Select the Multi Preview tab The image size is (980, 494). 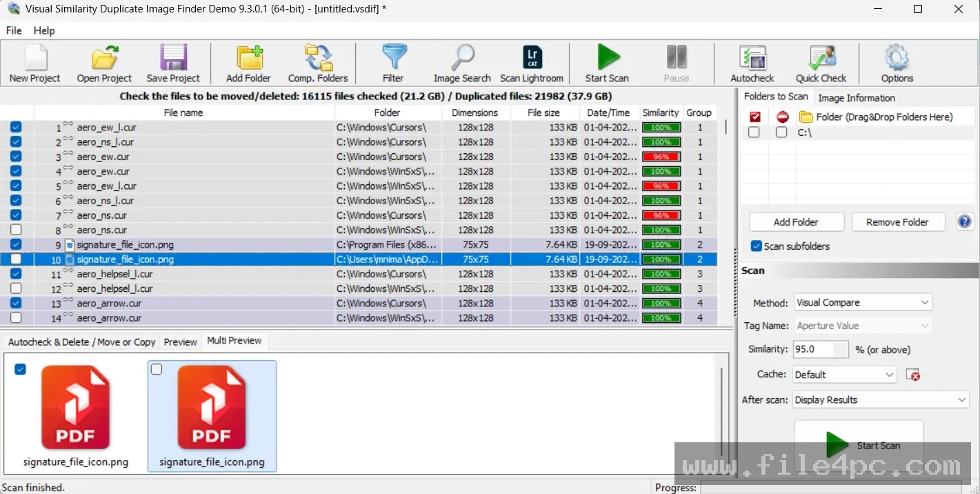(234, 341)
